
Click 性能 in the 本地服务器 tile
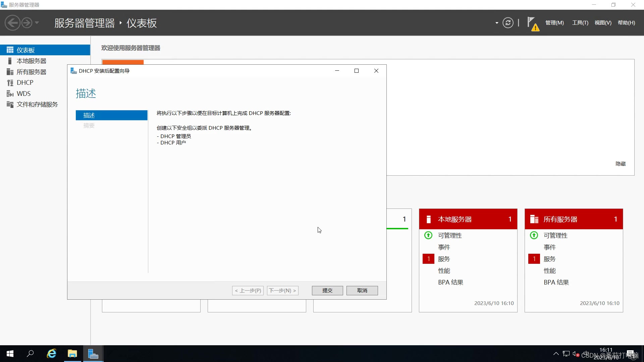click(x=444, y=271)
